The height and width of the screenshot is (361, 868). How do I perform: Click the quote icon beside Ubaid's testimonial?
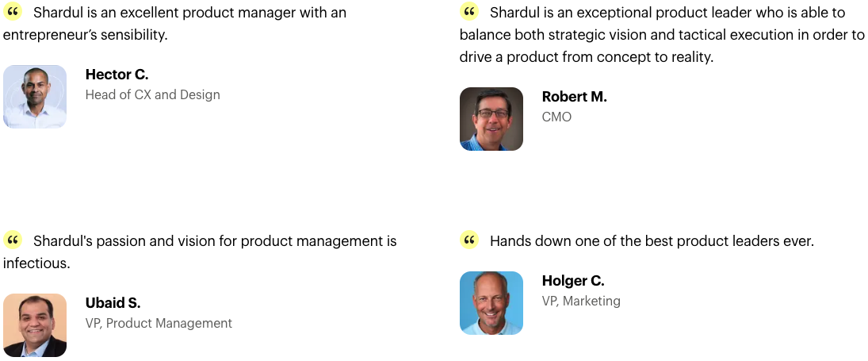point(12,240)
